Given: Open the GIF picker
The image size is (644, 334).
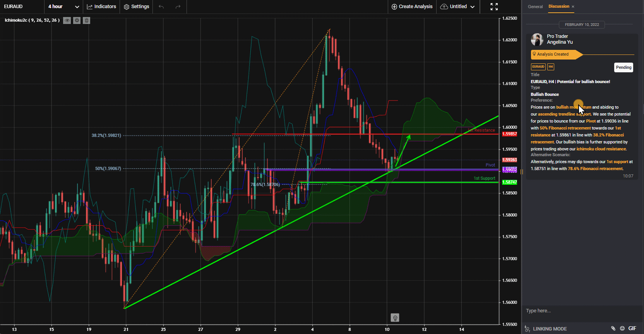Looking at the screenshot, I should pyautogui.click(x=632, y=328).
